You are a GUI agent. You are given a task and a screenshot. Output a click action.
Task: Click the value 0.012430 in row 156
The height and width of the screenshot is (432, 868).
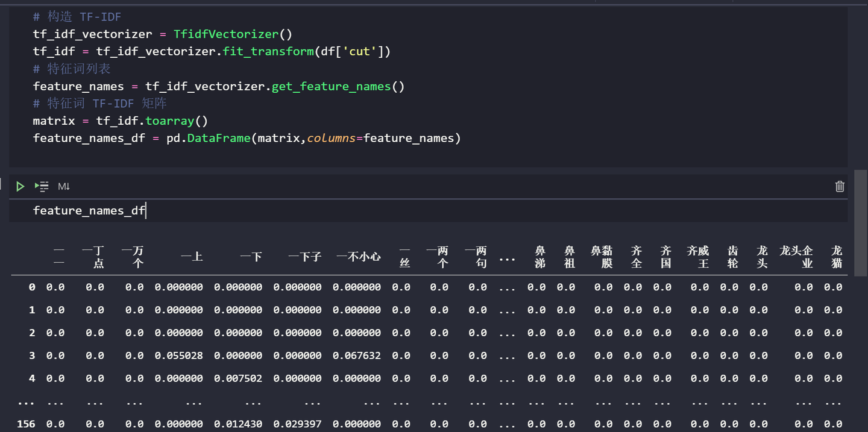[238, 424]
